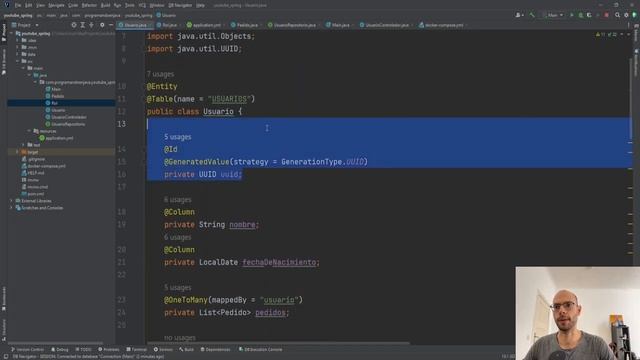
Task: Click the green hammer build icon
Action: tap(532, 15)
